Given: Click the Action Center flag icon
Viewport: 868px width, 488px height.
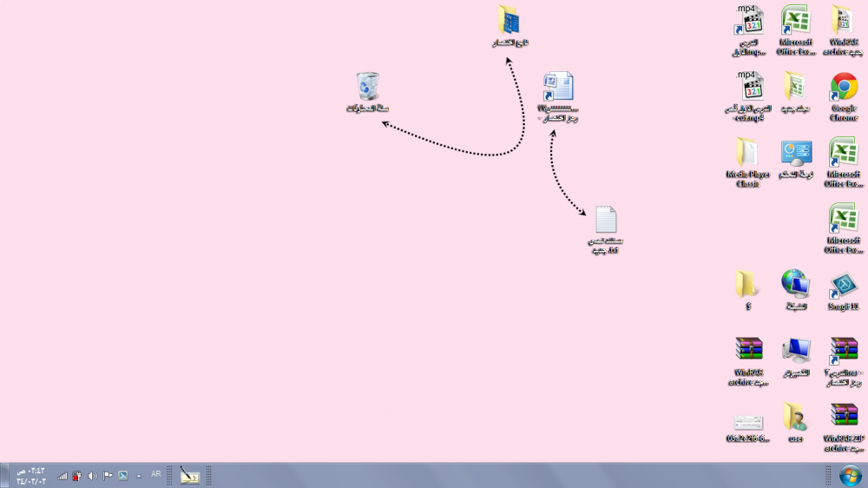Looking at the screenshot, I should pyautogui.click(x=108, y=475).
